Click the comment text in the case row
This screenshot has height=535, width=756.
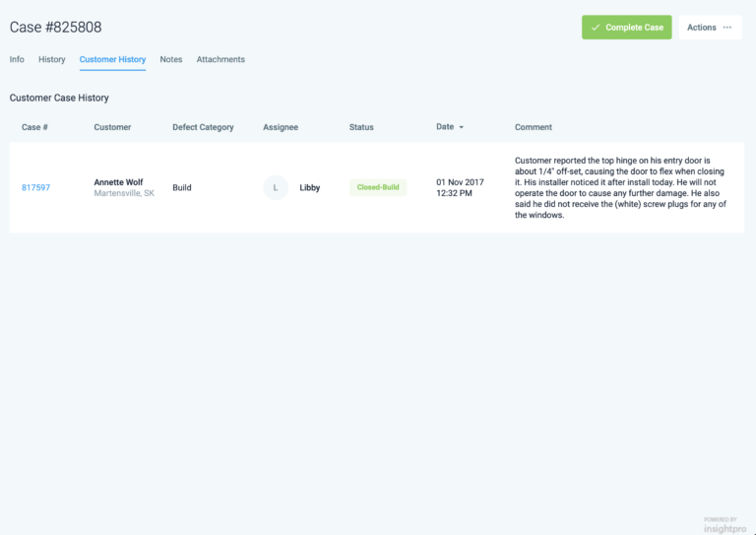click(x=625, y=187)
